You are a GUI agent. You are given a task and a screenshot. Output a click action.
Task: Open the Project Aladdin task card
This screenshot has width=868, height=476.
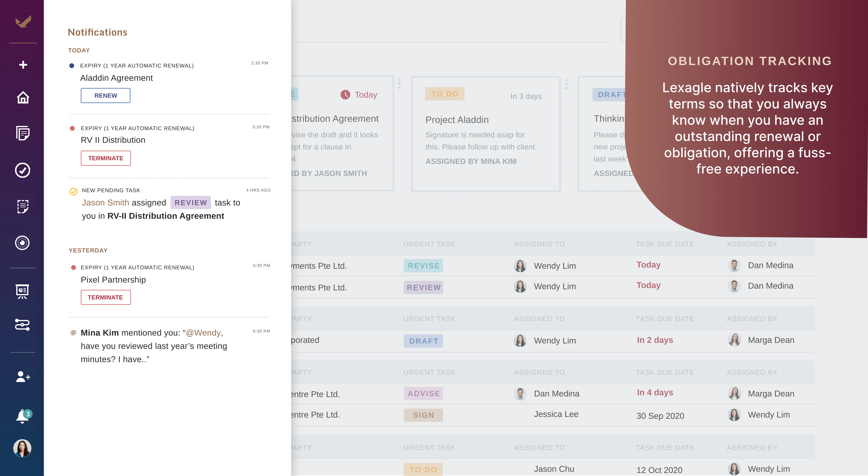486,134
